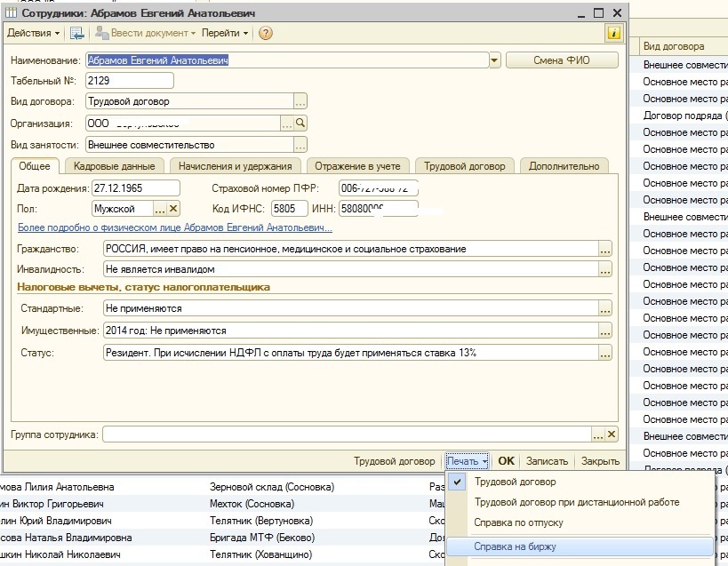Toggle checked Трудовой договор print option

[x=515, y=482]
